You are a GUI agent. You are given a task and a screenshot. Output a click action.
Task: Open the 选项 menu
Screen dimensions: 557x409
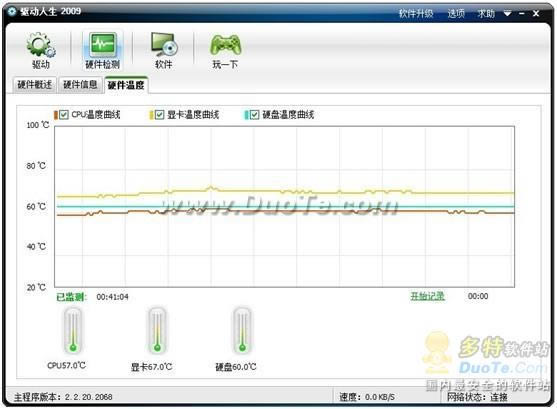[456, 14]
